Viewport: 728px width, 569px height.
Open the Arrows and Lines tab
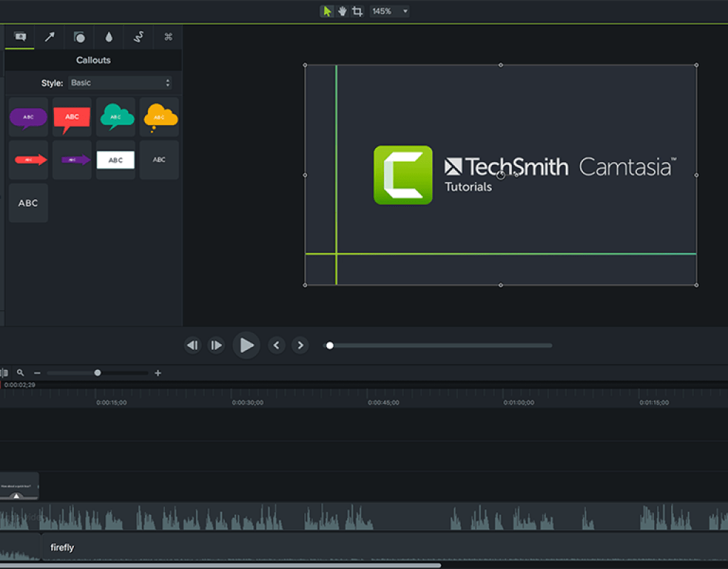[x=50, y=37]
